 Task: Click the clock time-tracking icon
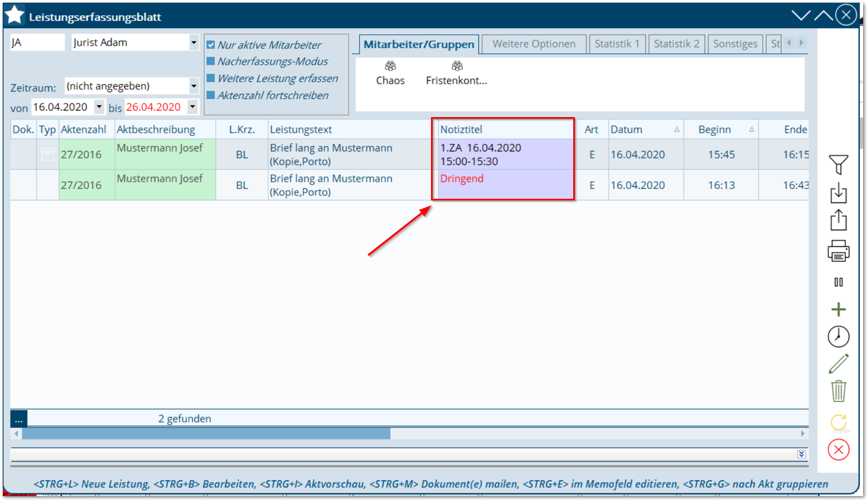tap(838, 337)
